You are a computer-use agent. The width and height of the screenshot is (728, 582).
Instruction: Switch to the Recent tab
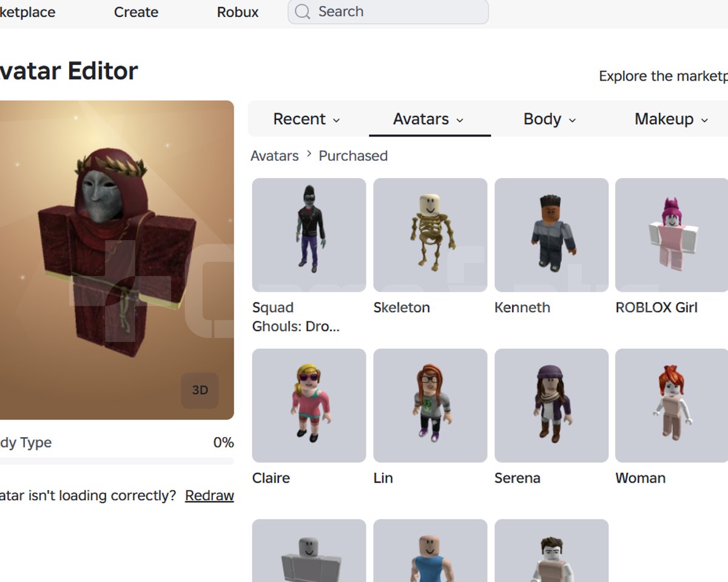(306, 119)
